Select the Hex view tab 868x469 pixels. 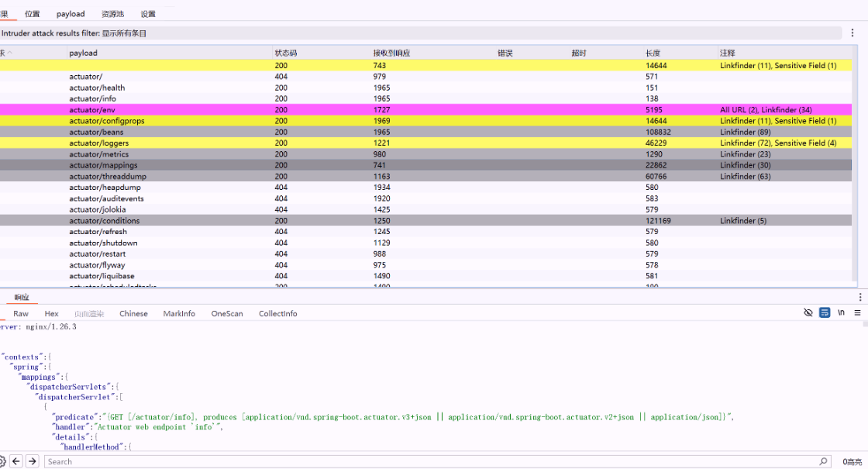(x=51, y=313)
